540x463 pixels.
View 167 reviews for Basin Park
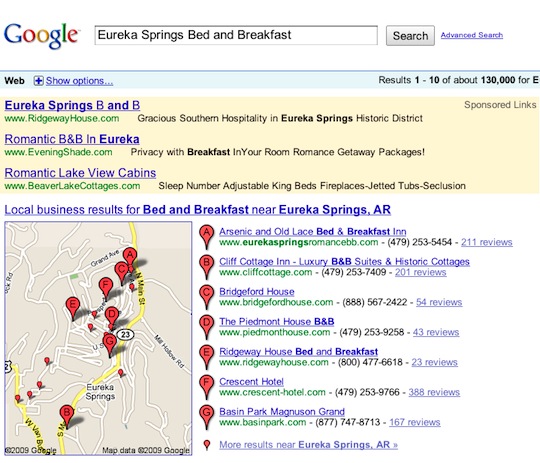pos(415,422)
